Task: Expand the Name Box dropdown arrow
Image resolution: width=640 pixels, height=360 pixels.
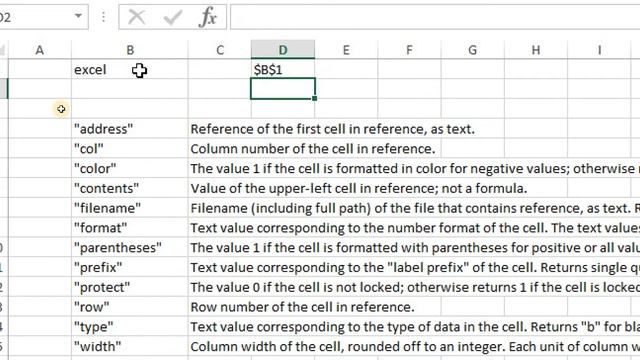Action: 78,16
